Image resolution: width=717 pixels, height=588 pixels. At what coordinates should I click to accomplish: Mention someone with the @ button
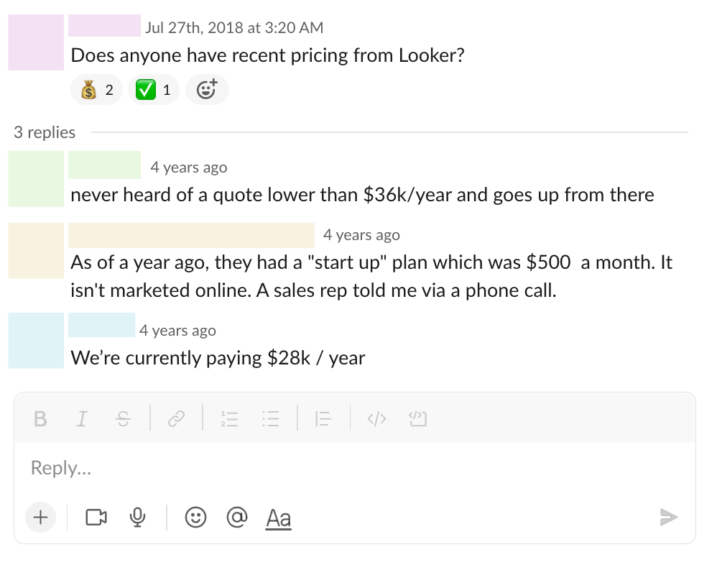coord(236,517)
